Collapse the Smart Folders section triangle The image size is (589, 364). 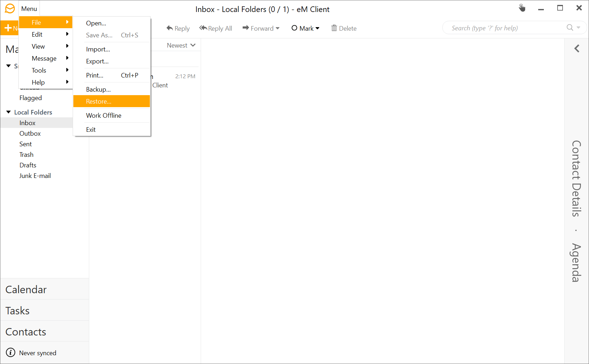point(8,66)
